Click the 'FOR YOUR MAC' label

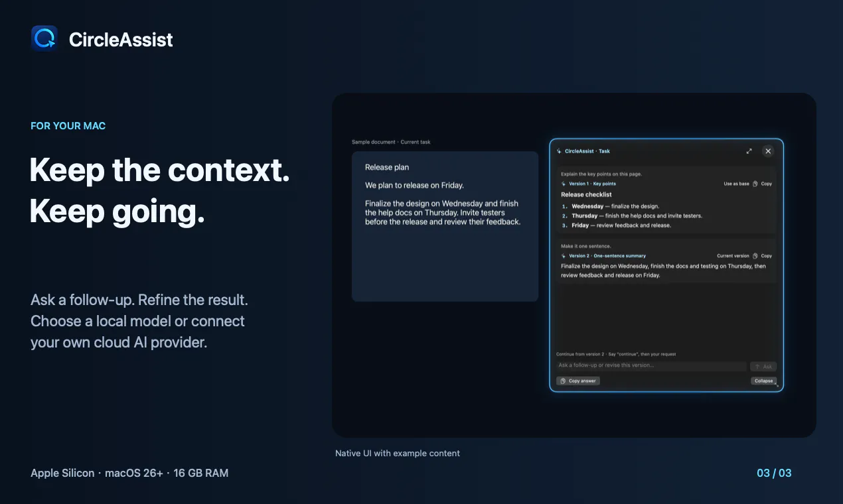pyautogui.click(x=68, y=126)
